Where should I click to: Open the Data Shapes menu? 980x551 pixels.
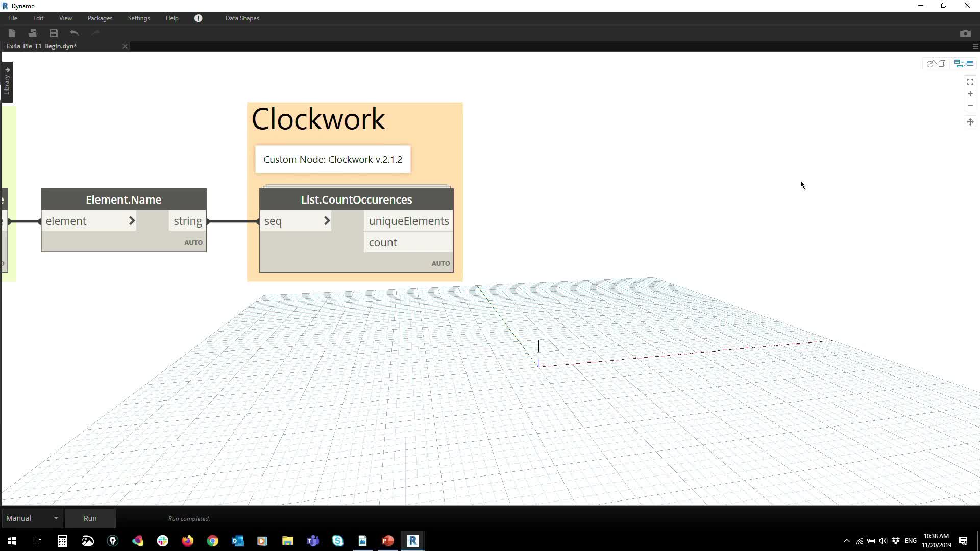point(242,18)
